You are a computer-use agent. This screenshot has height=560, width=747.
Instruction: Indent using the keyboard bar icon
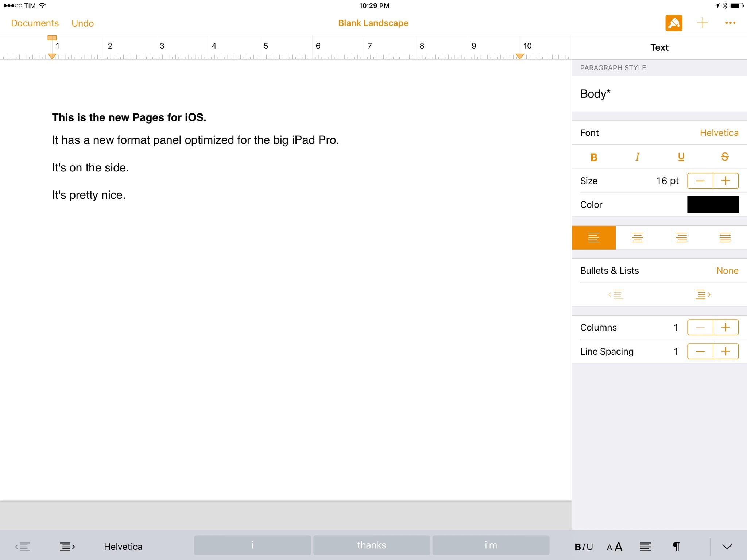(67, 547)
